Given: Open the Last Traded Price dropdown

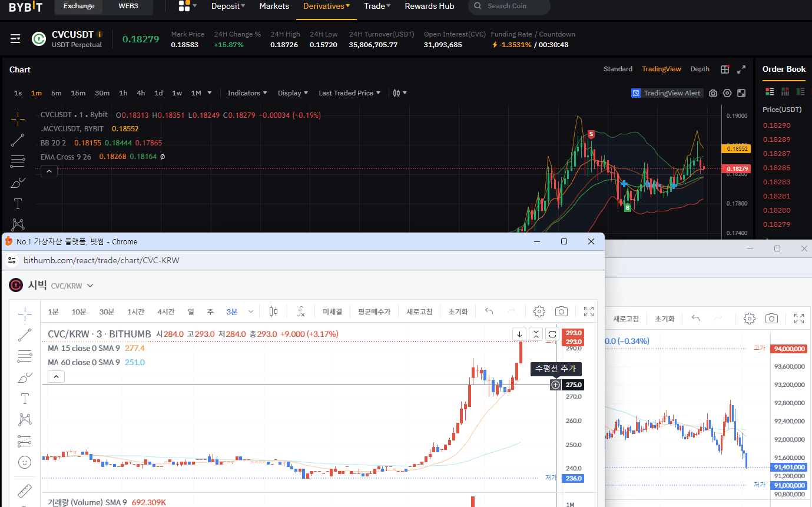Looking at the screenshot, I should point(349,93).
